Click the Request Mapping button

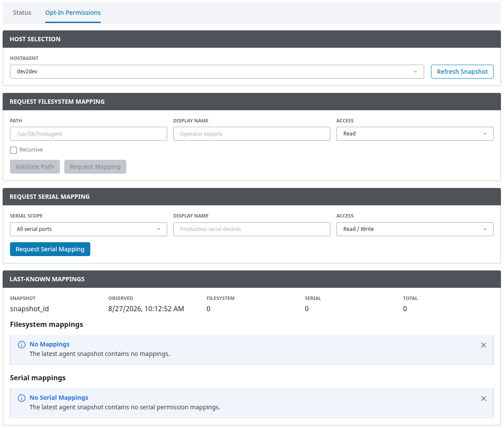click(95, 167)
